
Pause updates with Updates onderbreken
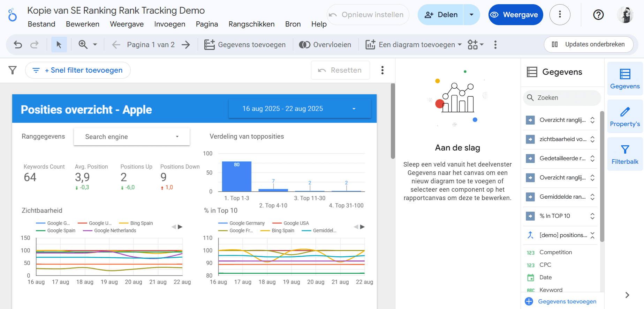[x=589, y=44]
